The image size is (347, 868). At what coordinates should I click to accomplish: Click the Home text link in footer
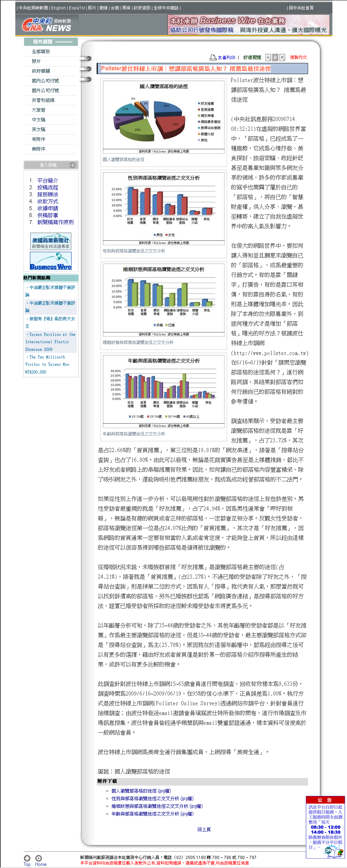pyautogui.click(x=41, y=864)
